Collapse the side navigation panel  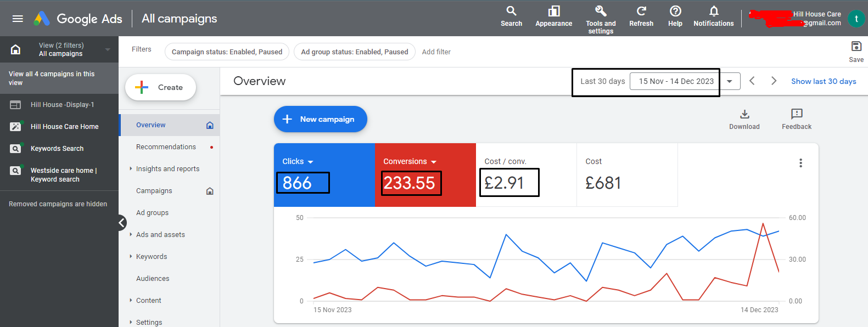[122, 223]
